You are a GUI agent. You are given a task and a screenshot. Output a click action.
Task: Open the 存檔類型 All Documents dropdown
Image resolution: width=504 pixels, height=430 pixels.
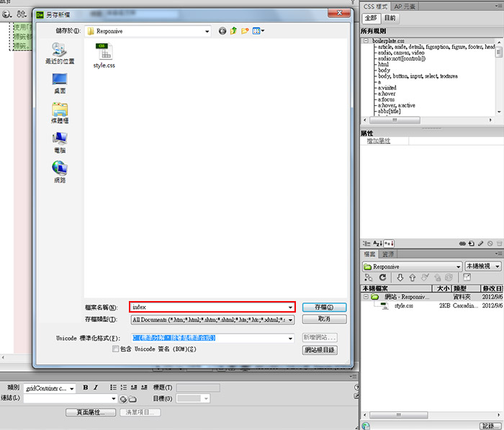tap(212, 320)
